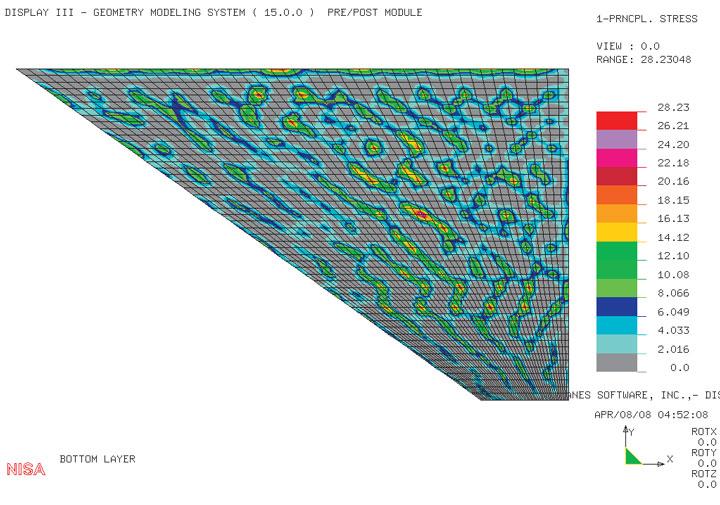The width and height of the screenshot is (720, 505).
Task: Click the BOTTOM LAYER label
Action: (x=97, y=459)
